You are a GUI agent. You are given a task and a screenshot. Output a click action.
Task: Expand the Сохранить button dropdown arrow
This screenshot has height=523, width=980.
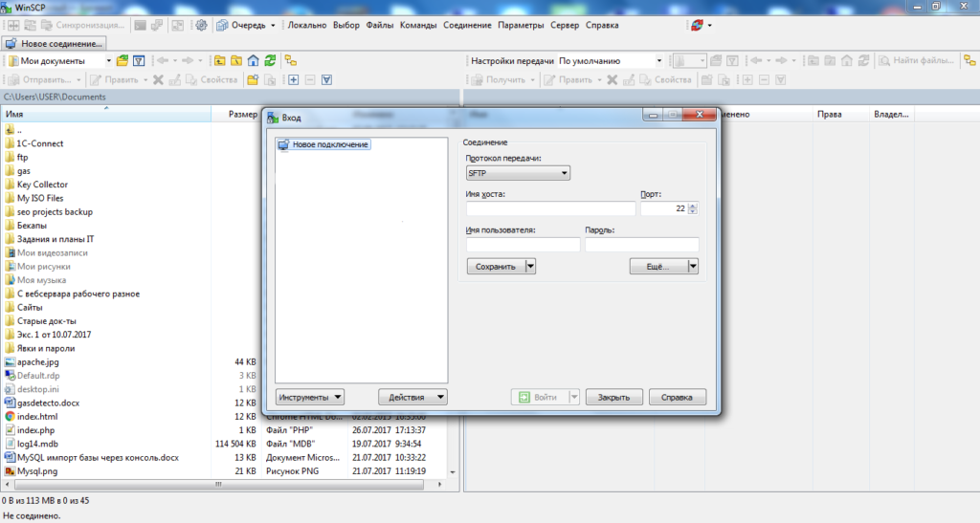coord(530,267)
